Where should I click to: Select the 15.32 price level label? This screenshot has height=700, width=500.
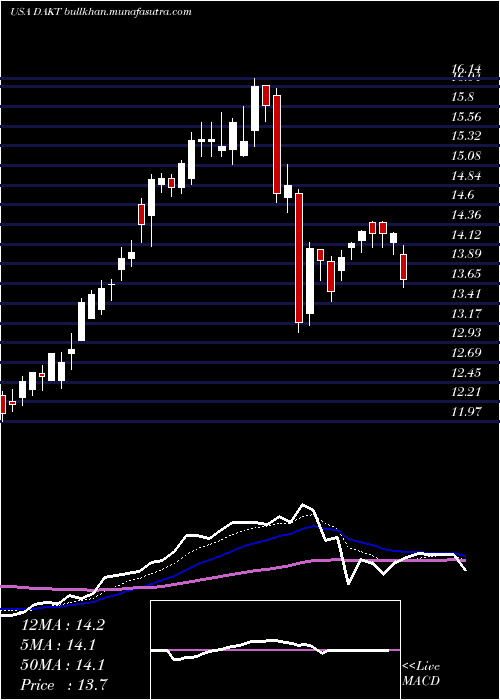coord(467,136)
